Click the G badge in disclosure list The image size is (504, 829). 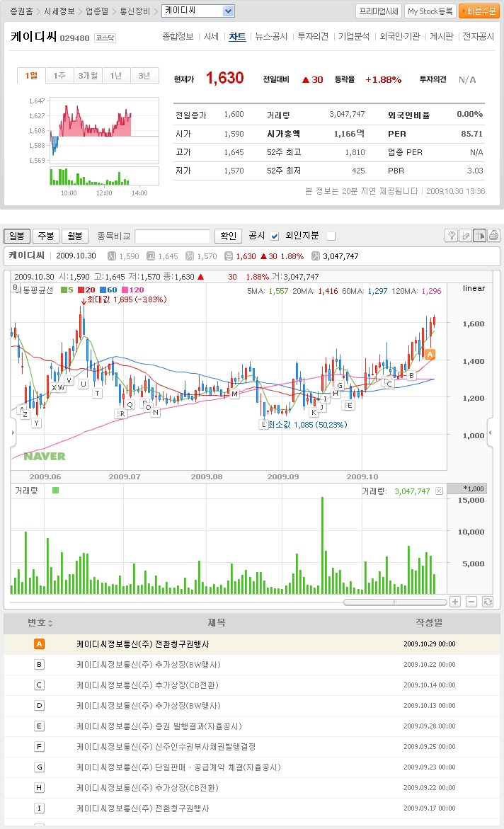click(x=39, y=767)
